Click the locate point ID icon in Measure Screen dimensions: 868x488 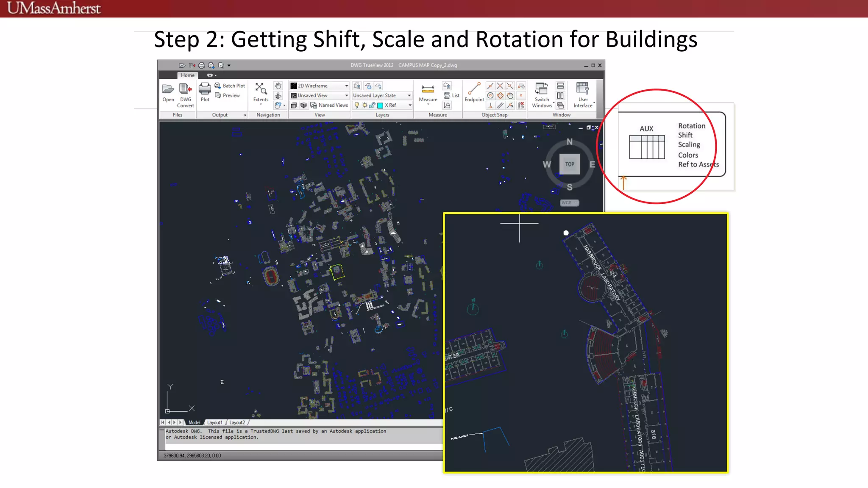(x=447, y=105)
